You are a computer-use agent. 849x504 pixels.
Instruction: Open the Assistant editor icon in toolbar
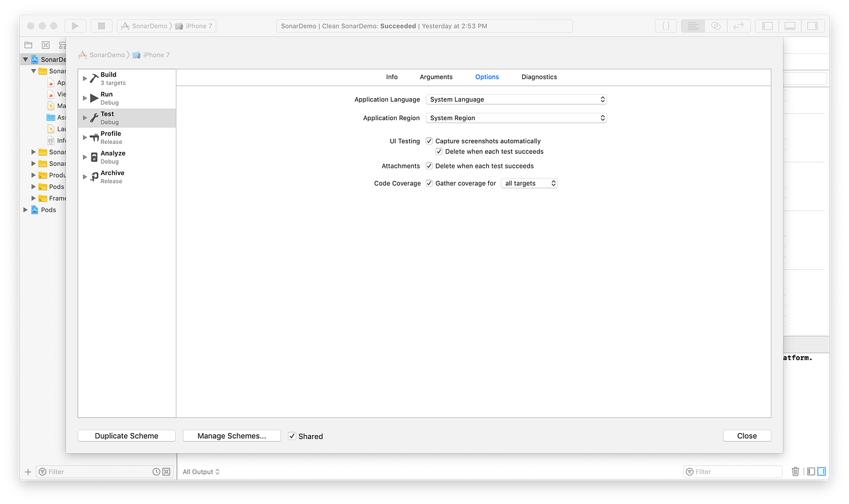pos(715,25)
